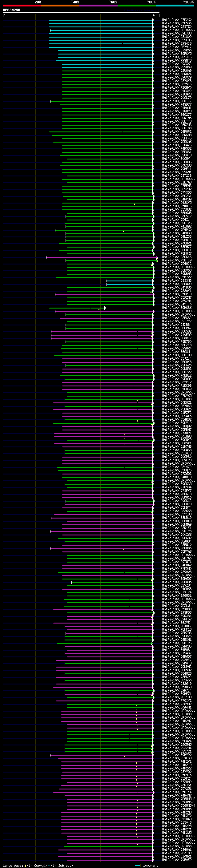Select hit label UniRef100_B8AW09
Screen dimensions: 197x868
[177, 284]
